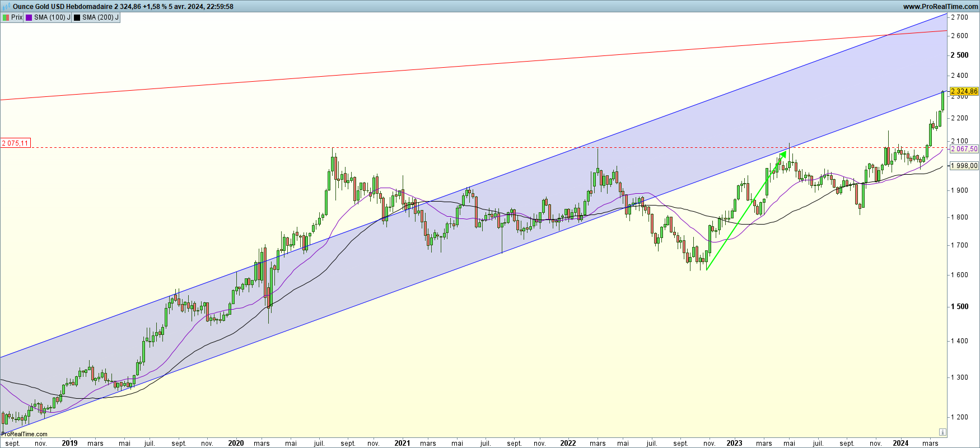Open the Prix legend settings
This screenshot has width=980, height=448.
[17, 17]
